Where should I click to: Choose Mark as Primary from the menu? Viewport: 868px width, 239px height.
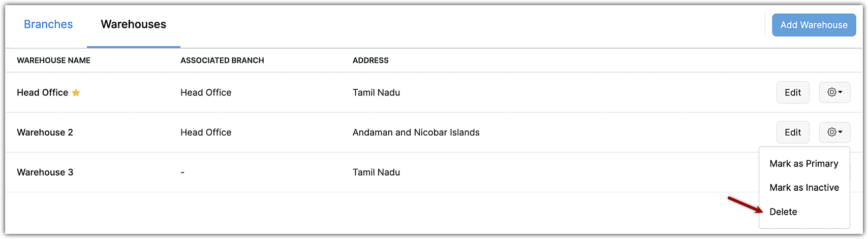[803, 164]
